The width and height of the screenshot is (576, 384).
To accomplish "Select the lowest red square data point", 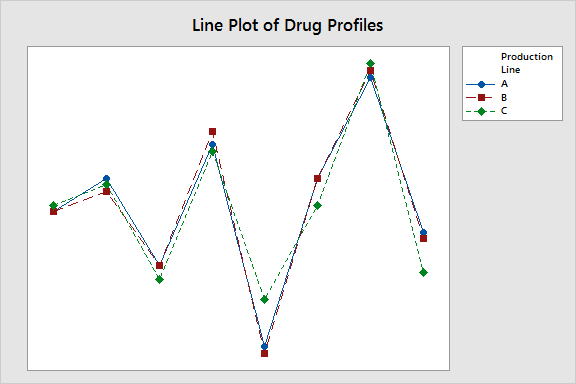I will point(264,354).
